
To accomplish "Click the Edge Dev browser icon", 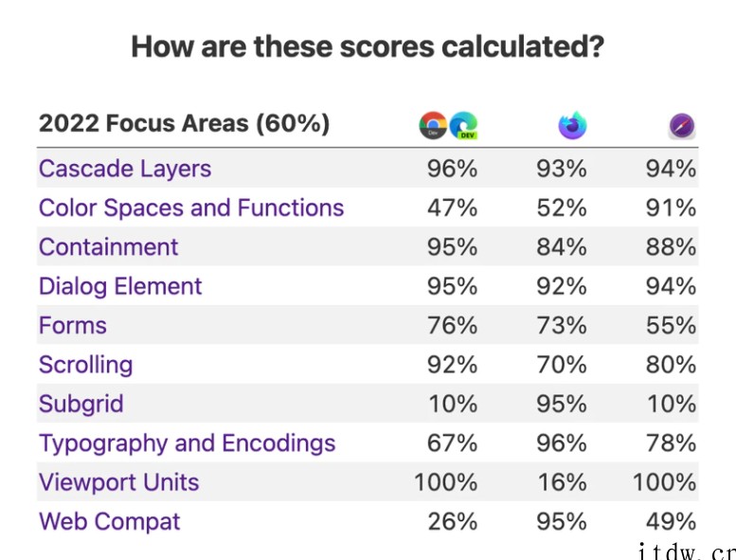I will pyautogui.click(x=463, y=125).
